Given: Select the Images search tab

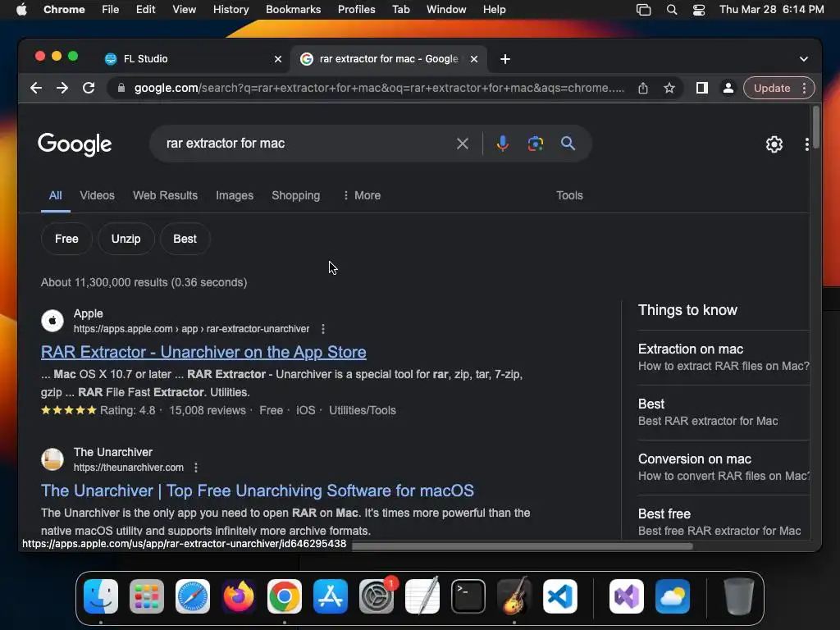Looking at the screenshot, I should (235, 195).
